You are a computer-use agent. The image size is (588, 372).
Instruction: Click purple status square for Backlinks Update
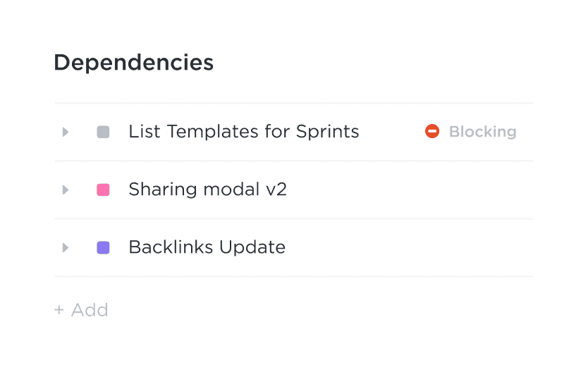click(103, 247)
